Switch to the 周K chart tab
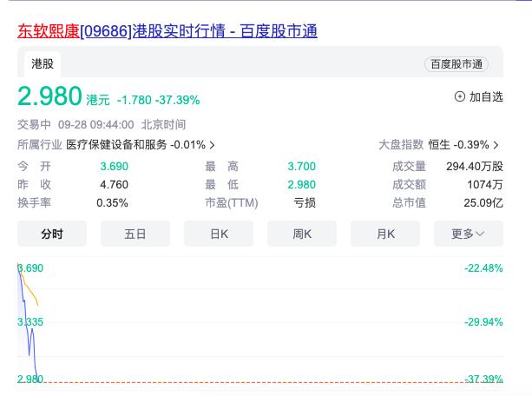This screenshot has height=396, width=532. click(x=302, y=234)
